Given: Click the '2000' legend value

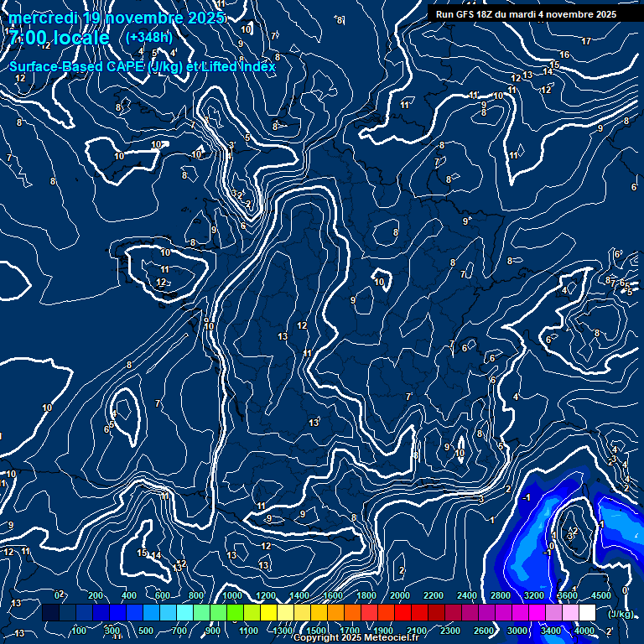Looking at the screenshot, I should (400, 595).
